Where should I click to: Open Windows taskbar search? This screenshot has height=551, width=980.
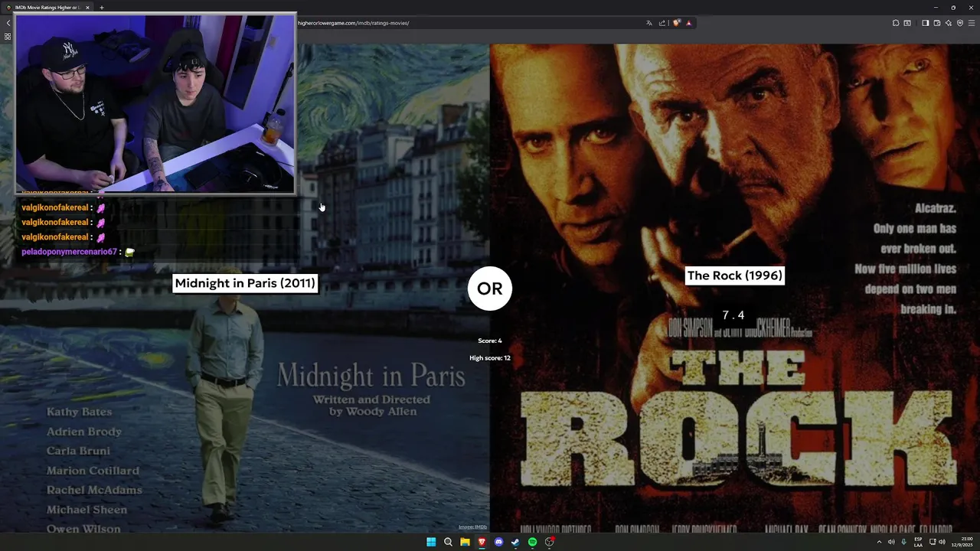tap(448, 542)
